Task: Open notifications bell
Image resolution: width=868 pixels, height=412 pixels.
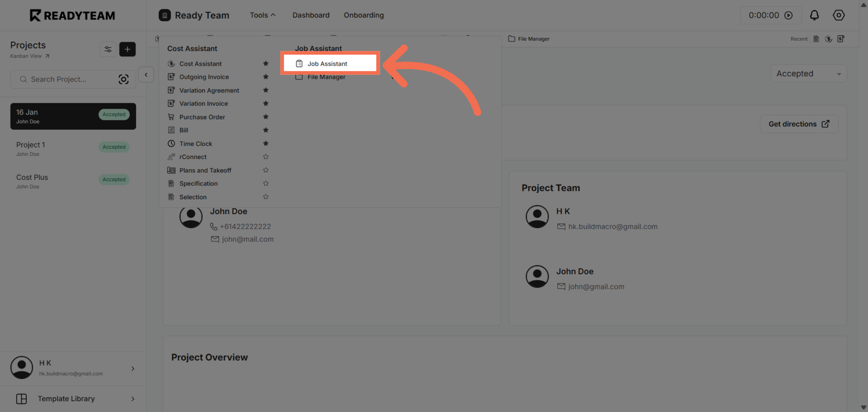Action: tap(814, 15)
